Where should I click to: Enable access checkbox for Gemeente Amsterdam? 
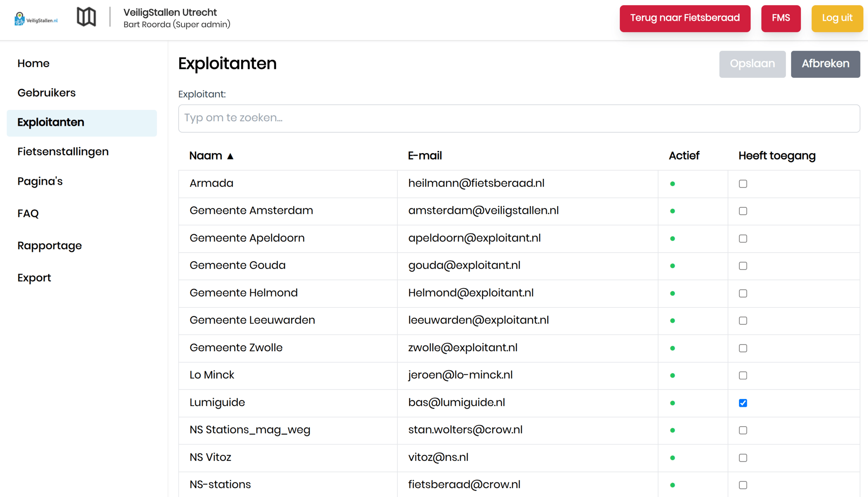tap(743, 211)
